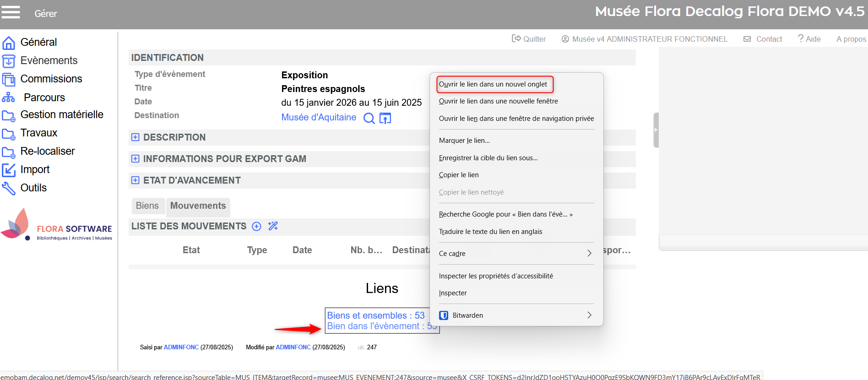Select Copier le lien from context menu
The image size is (868, 380).
click(459, 175)
